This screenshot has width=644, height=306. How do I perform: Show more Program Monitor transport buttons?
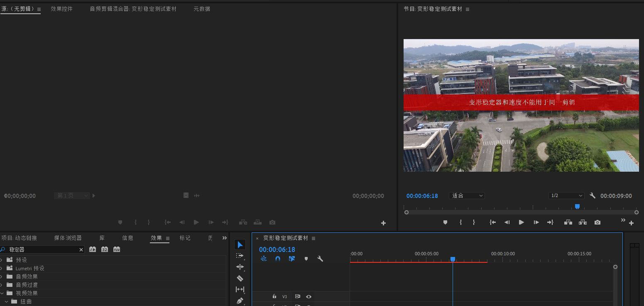tap(623, 220)
